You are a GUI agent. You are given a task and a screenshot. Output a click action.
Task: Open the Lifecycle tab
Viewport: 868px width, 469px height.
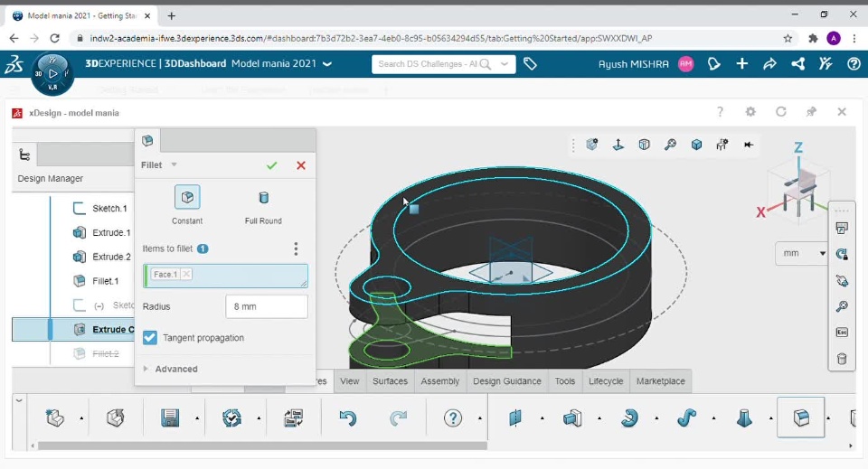(606, 381)
